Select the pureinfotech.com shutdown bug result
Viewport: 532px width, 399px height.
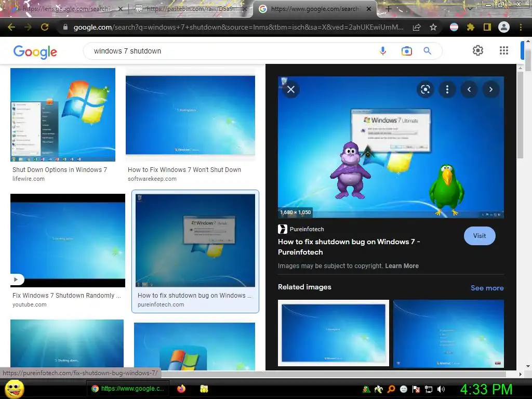195,251
